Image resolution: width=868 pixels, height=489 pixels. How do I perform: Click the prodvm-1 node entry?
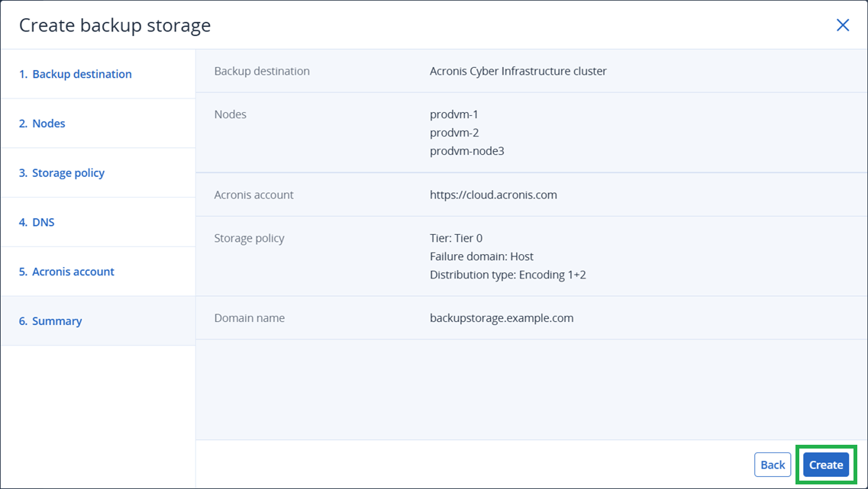click(454, 114)
